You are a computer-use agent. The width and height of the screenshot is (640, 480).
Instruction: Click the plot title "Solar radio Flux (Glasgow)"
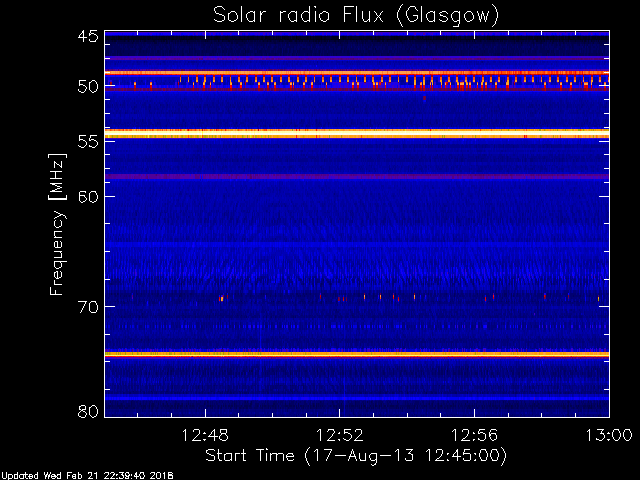356,16
